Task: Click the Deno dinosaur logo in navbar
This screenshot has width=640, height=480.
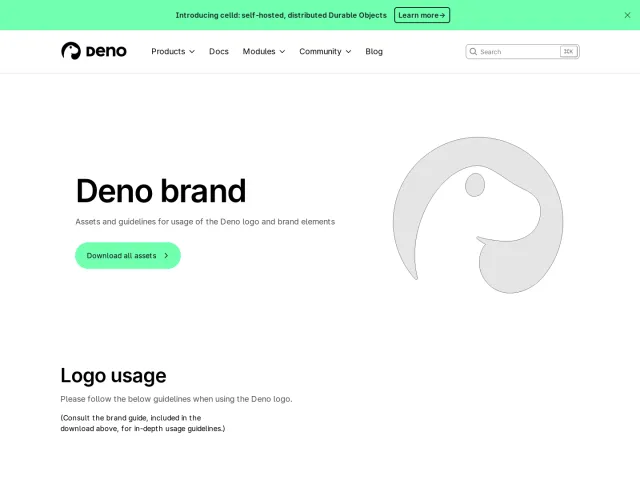Action: click(x=71, y=51)
